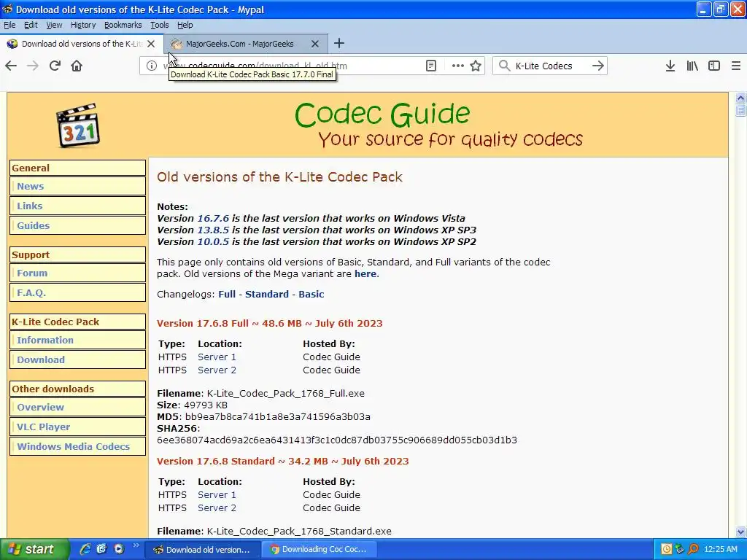The image size is (747, 560).
Task: Open the Full changelog link
Action: (227, 295)
